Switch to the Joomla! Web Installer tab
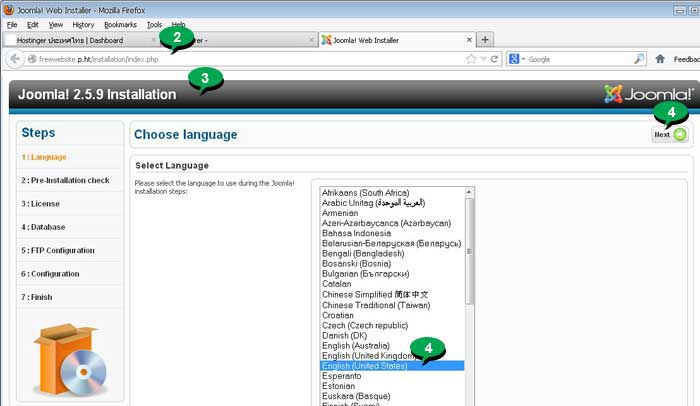 396,40
